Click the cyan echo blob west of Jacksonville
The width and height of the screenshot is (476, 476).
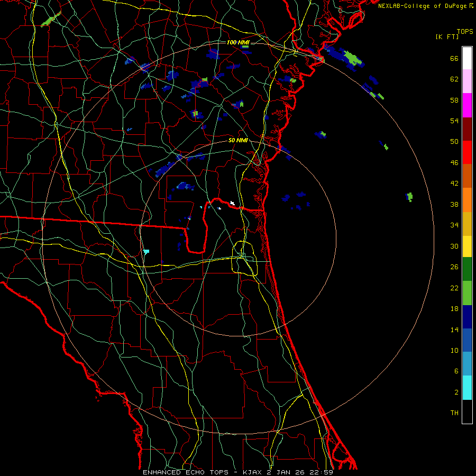pos(146,252)
